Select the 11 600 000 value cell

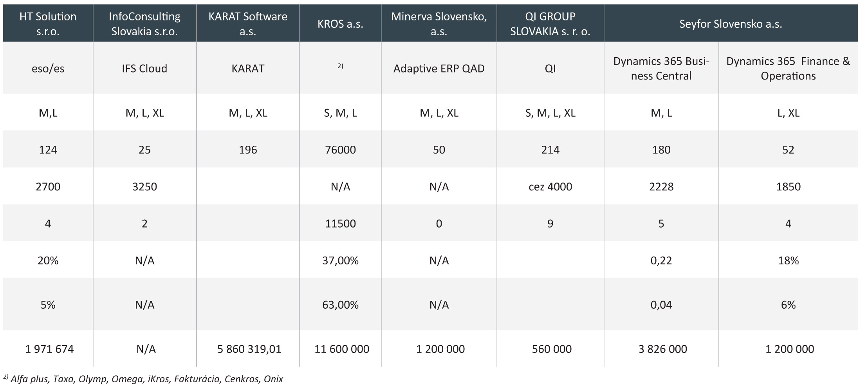coord(342,349)
